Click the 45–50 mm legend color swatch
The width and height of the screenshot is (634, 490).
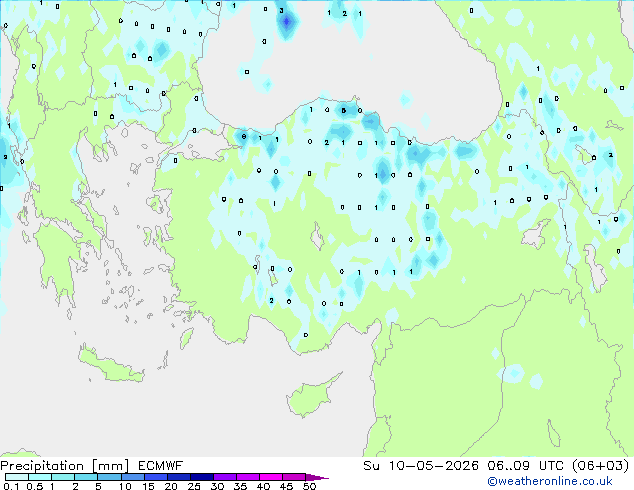294,477
